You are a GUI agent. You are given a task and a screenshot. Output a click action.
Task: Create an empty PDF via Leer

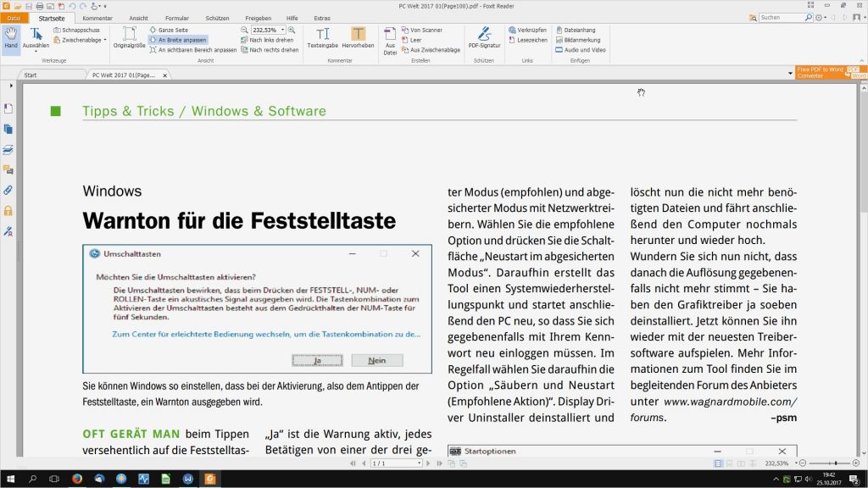(415, 39)
